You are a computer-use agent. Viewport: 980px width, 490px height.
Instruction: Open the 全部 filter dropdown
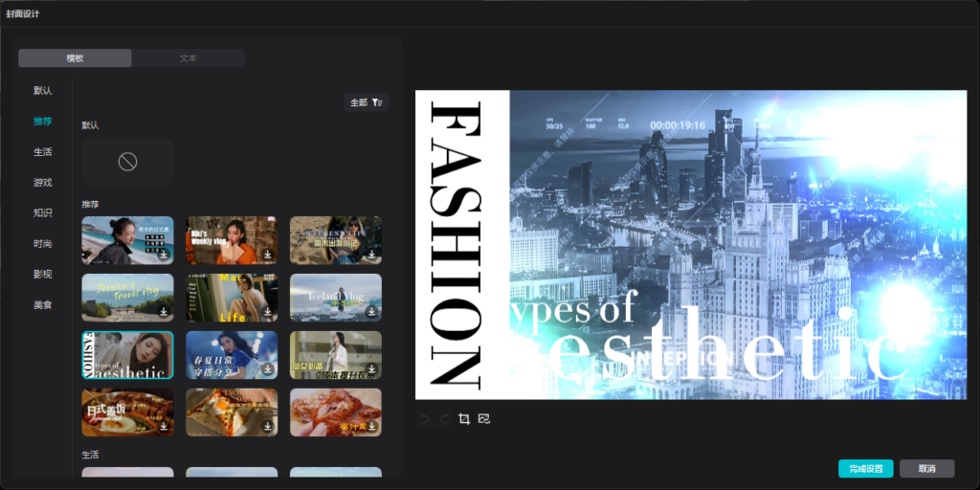pos(367,102)
